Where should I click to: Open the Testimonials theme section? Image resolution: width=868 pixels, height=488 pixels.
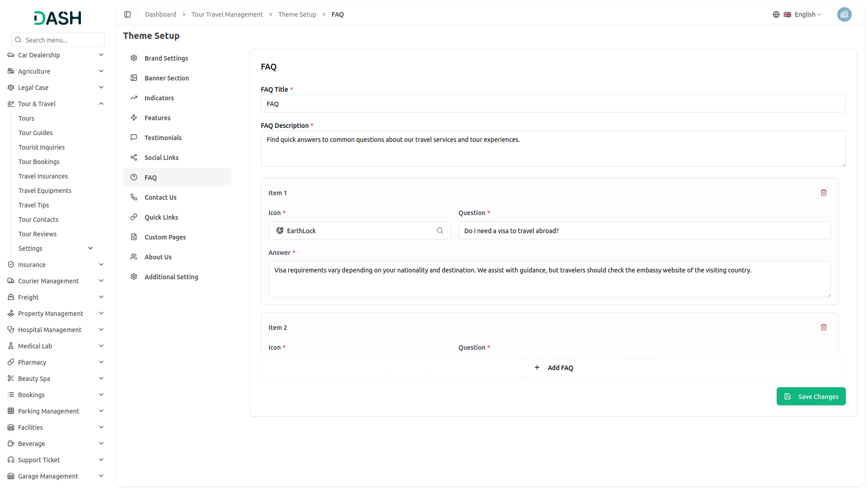click(x=163, y=138)
